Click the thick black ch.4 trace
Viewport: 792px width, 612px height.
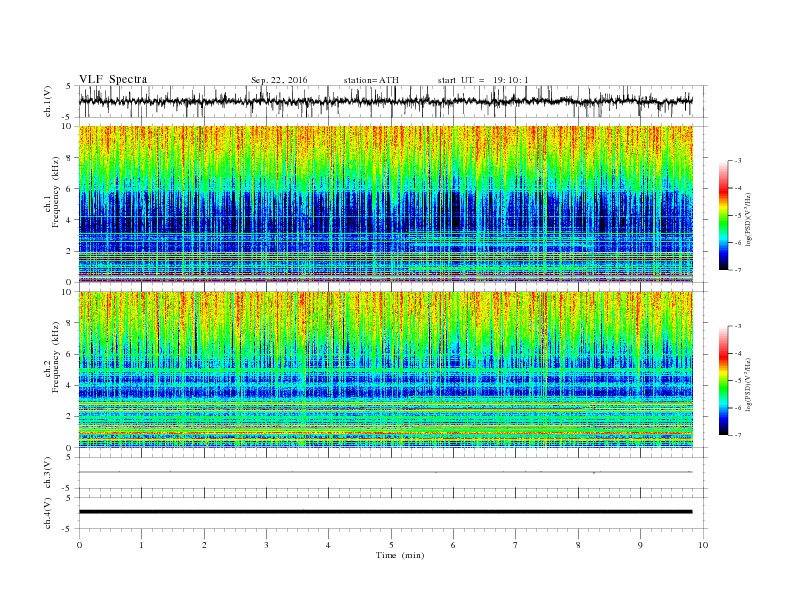point(385,512)
